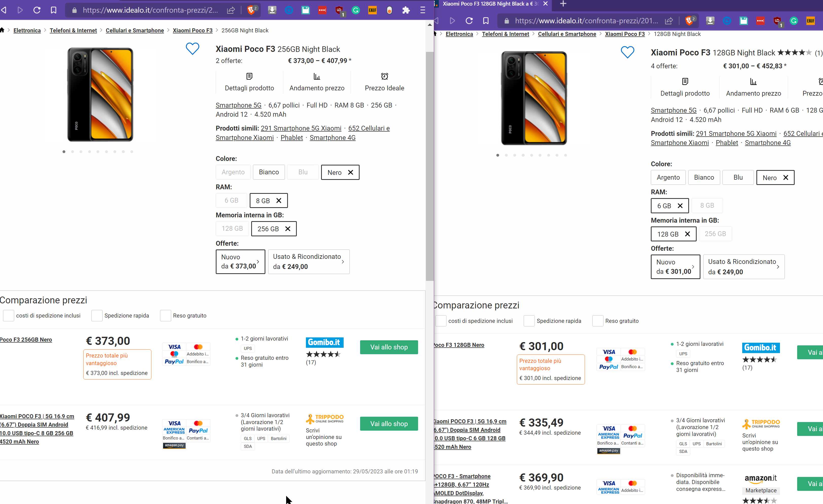
Task: Toggle Reso gratuito in right window
Action: pyautogui.click(x=598, y=321)
